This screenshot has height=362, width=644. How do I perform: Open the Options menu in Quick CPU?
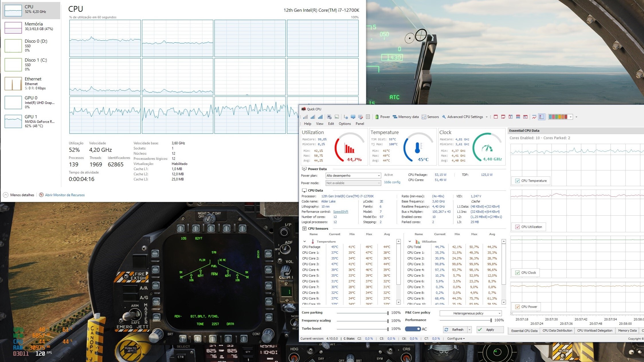tap(344, 124)
